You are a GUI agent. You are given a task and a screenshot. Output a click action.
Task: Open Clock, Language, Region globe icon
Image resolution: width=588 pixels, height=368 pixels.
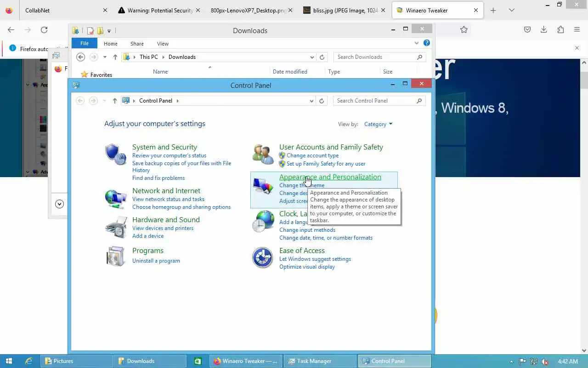pos(263,221)
